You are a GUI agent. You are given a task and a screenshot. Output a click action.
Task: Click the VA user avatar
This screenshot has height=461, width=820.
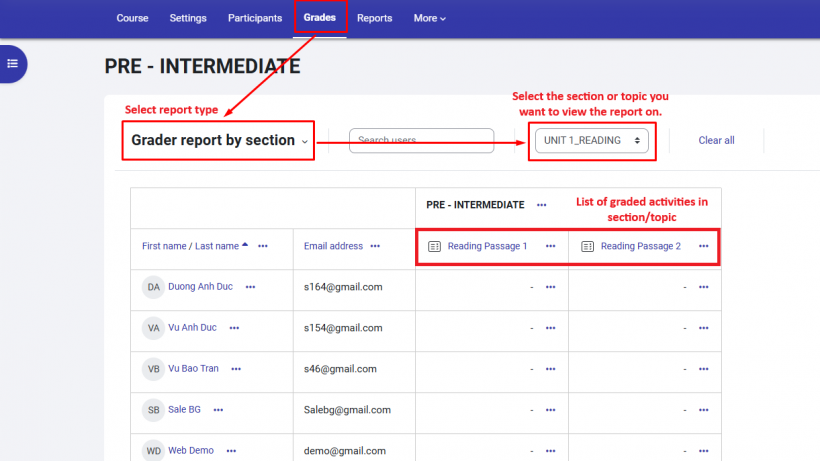153,328
